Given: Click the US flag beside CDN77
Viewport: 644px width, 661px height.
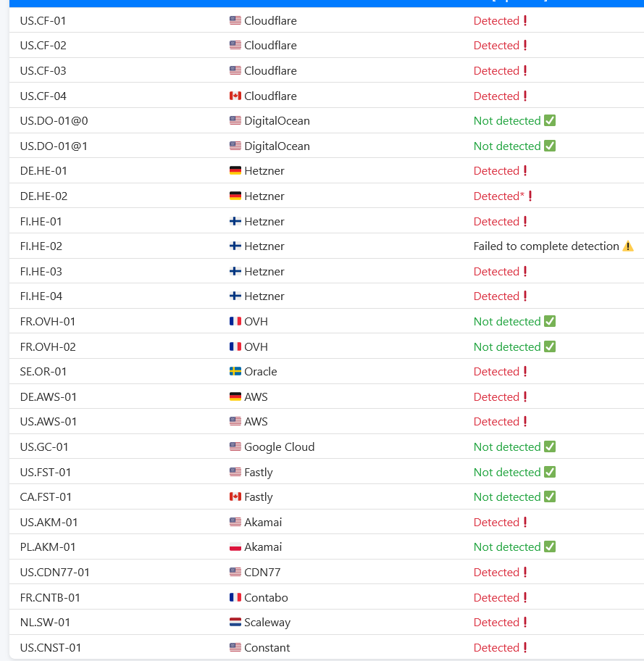Looking at the screenshot, I should 235,573.
